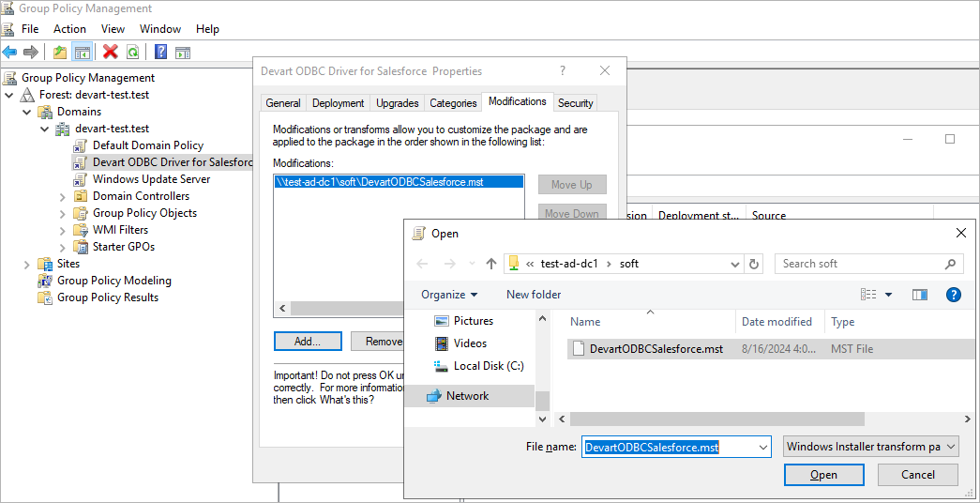
Task: Toggle the preview pane icon
Action: click(x=919, y=294)
